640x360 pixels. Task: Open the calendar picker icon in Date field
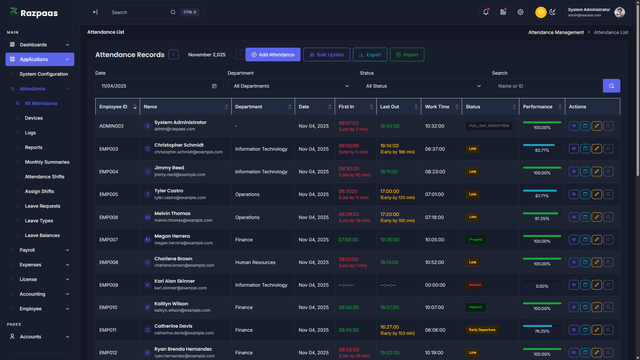[214, 86]
